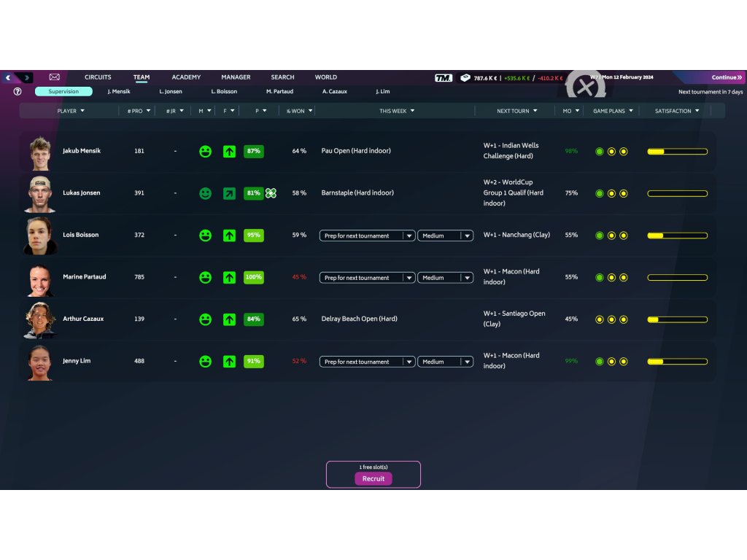Image resolution: width=747 pixels, height=560 pixels.
Task: Open the A. Cazaux player tab
Action: pyautogui.click(x=335, y=92)
